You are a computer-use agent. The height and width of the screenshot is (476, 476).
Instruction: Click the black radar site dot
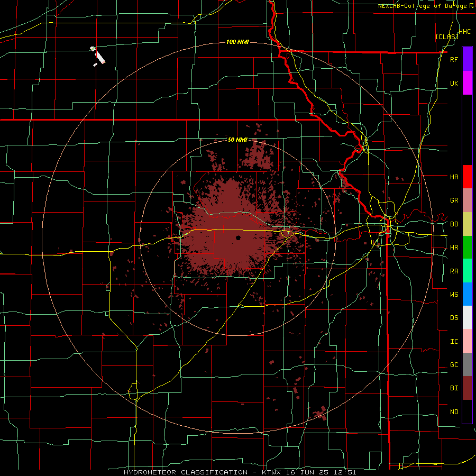[238, 237]
